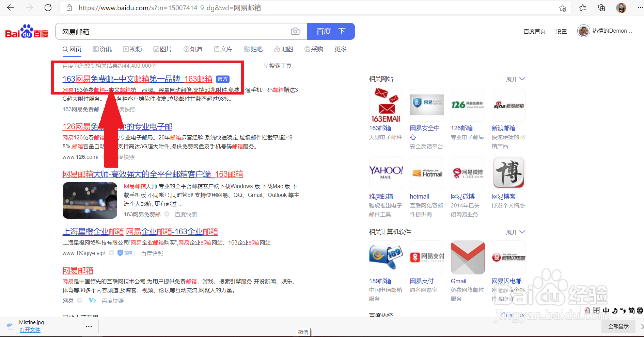Open the browser favorites list
The height and width of the screenshot is (337, 644).
point(583,8)
